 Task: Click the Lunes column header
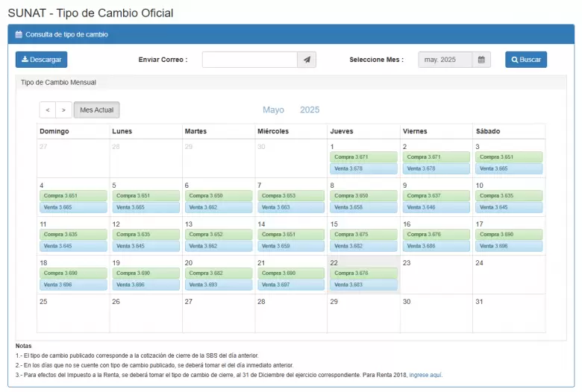pos(122,131)
